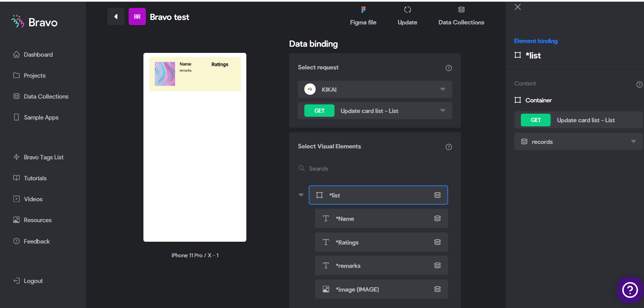The image size is (644, 308).
Task: Focus the visual elements Search field
Action: tap(375, 169)
